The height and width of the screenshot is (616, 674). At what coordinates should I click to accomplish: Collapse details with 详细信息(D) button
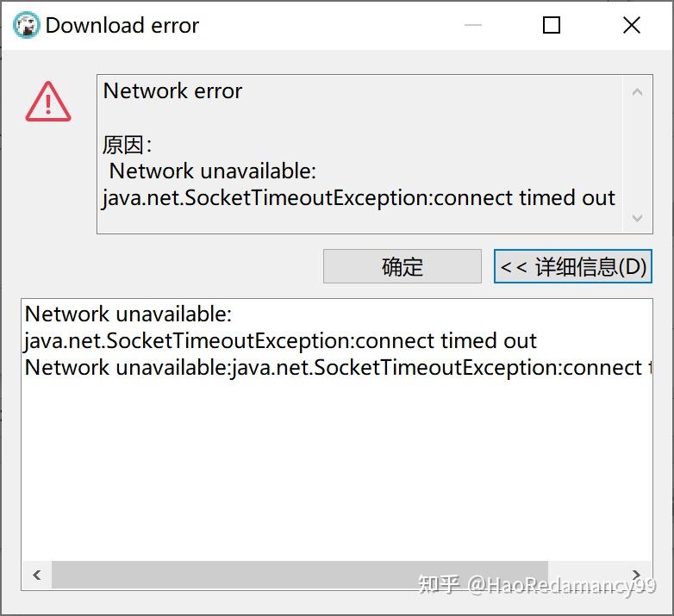click(x=573, y=266)
